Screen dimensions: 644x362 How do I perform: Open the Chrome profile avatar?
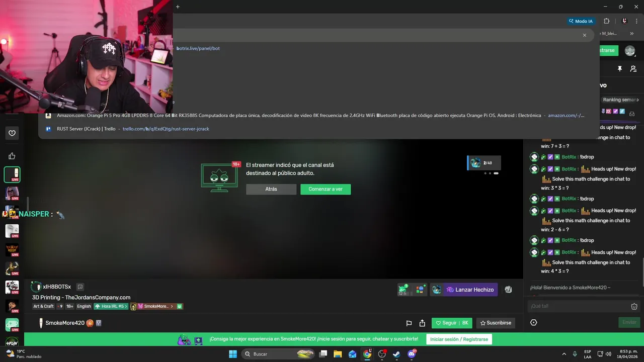coord(624,21)
